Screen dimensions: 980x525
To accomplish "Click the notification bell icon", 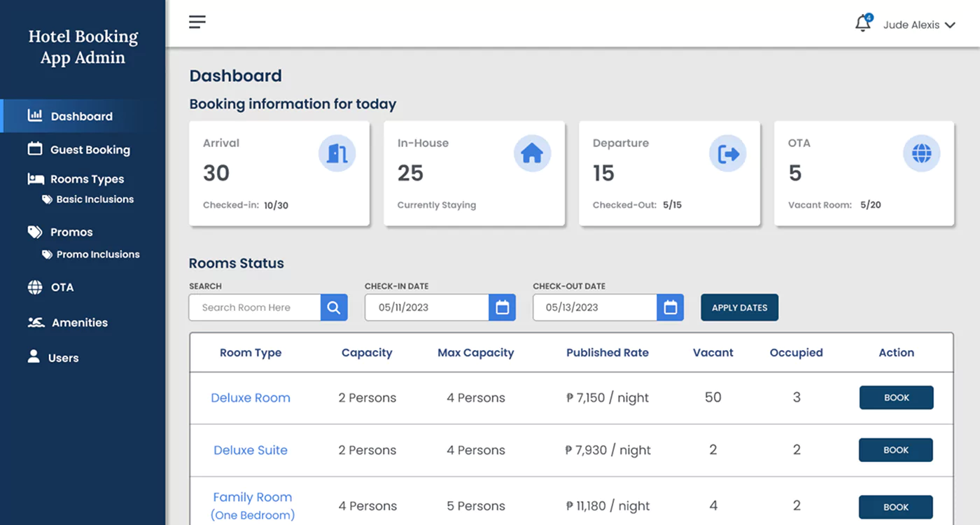I will coord(862,23).
